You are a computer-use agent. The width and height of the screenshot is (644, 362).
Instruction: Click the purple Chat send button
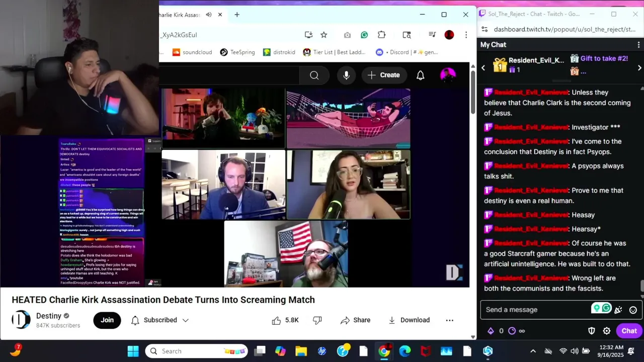(x=629, y=331)
